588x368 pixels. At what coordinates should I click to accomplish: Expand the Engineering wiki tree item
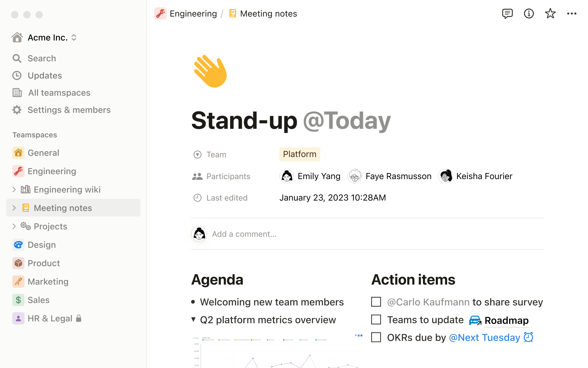13,189
